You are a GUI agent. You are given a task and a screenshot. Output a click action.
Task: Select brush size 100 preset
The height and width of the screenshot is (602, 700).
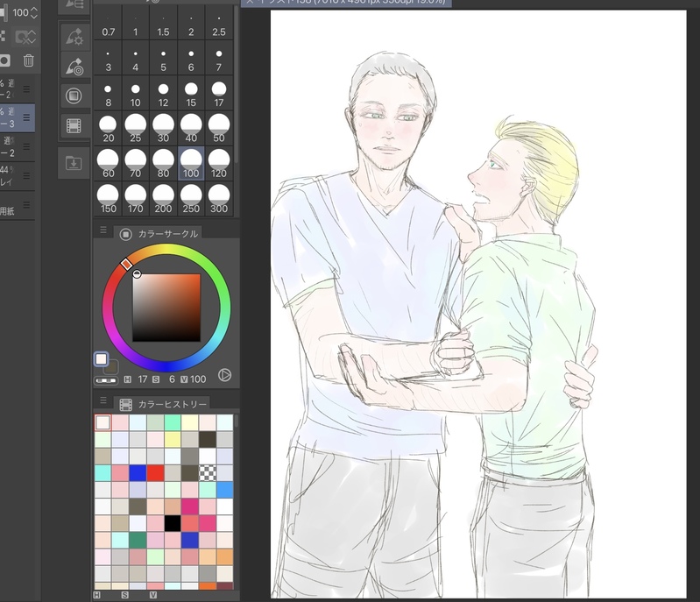pos(191,164)
